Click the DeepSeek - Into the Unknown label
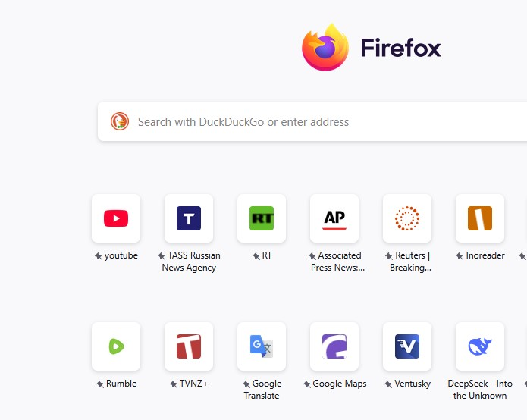The height and width of the screenshot is (420, 527). tap(480, 390)
